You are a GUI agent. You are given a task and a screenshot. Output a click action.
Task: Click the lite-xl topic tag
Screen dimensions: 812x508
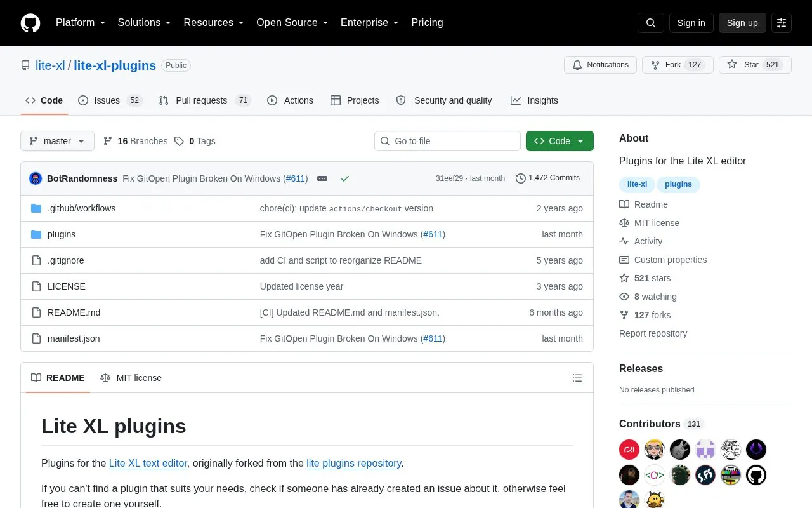[637, 184]
